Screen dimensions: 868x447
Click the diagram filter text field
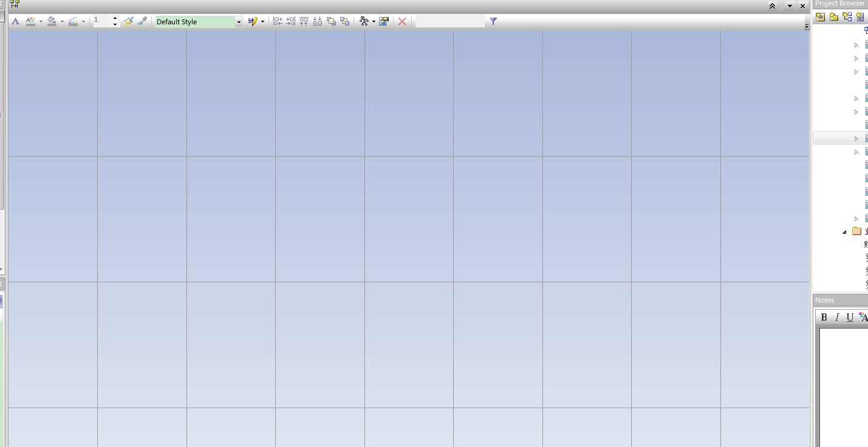pyautogui.click(x=450, y=21)
